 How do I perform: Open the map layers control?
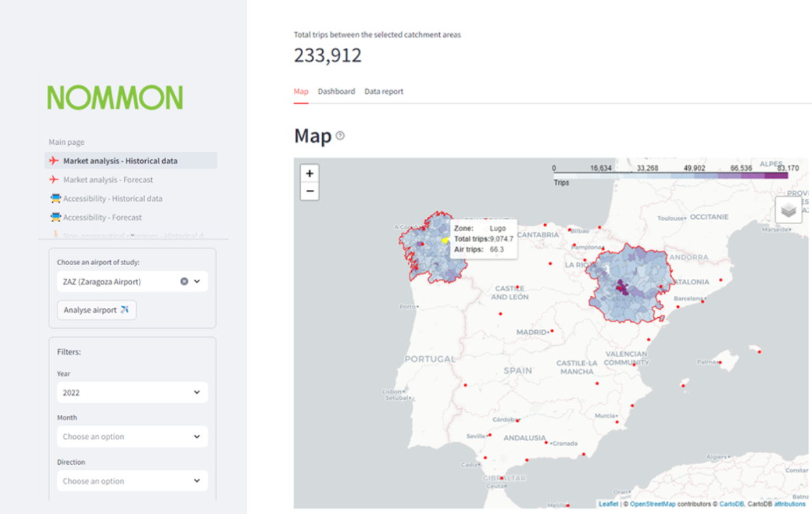pos(788,211)
